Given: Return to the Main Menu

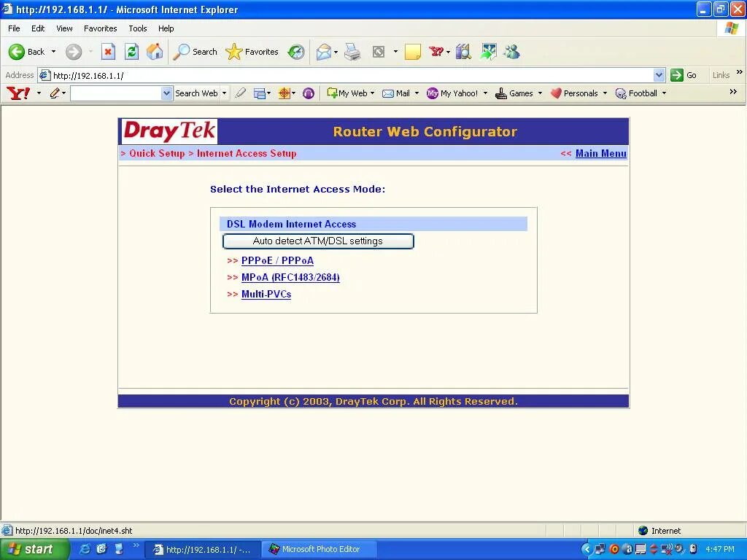Looking at the screenshot, I should pyautogui.click(x=600, y=153).
